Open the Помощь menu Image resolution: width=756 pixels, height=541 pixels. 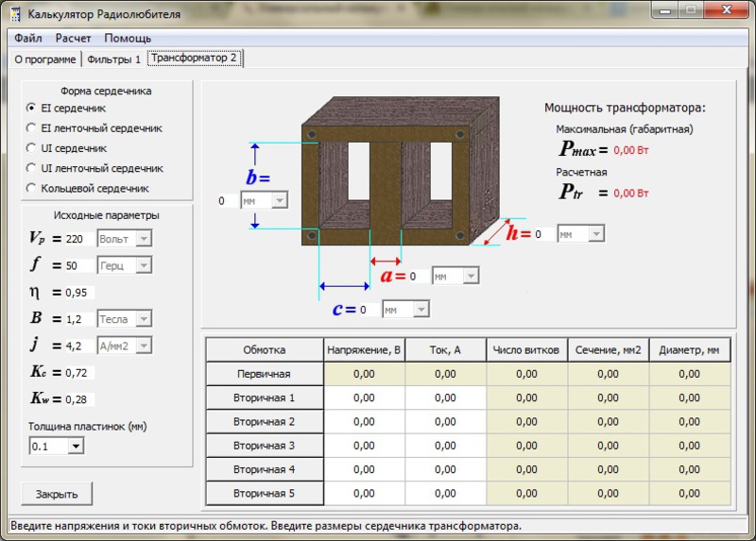click(128, 39)
